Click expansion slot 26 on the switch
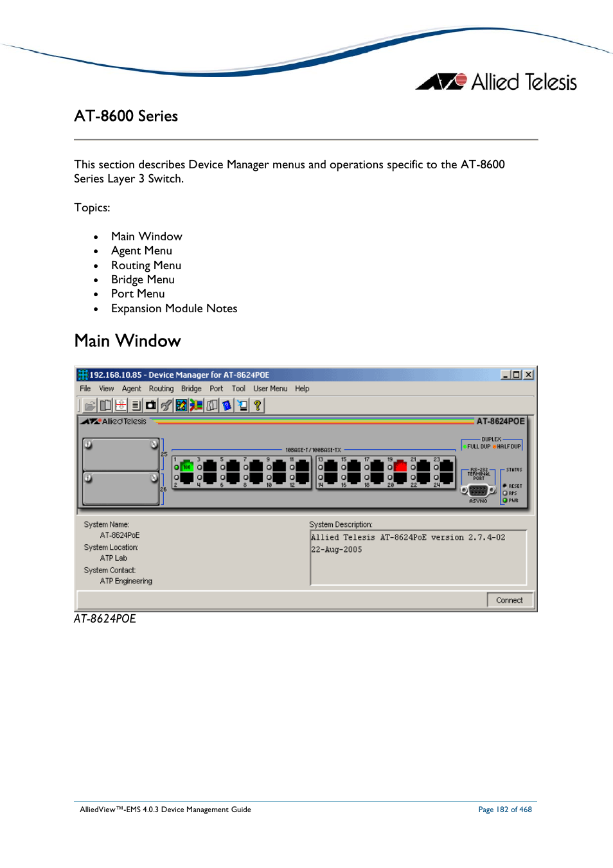The height and width of the screenshot is (868, 613). click(121, 488)
